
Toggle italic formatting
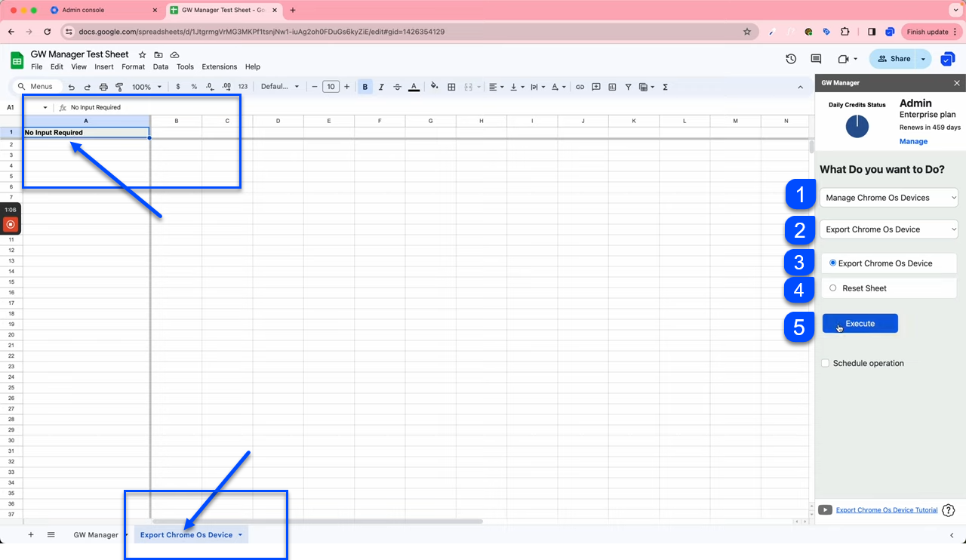tap(381, 87)
